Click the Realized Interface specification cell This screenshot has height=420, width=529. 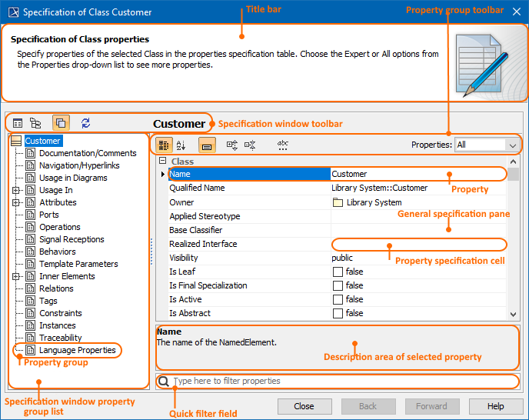point(419,244)
